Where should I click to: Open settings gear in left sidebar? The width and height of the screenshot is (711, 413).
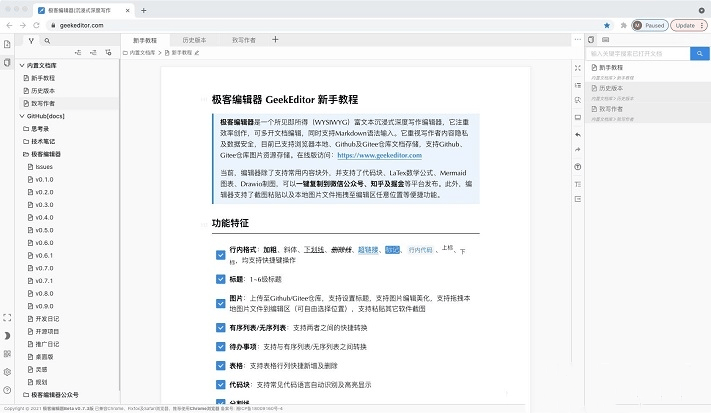[x=8, y=371]
